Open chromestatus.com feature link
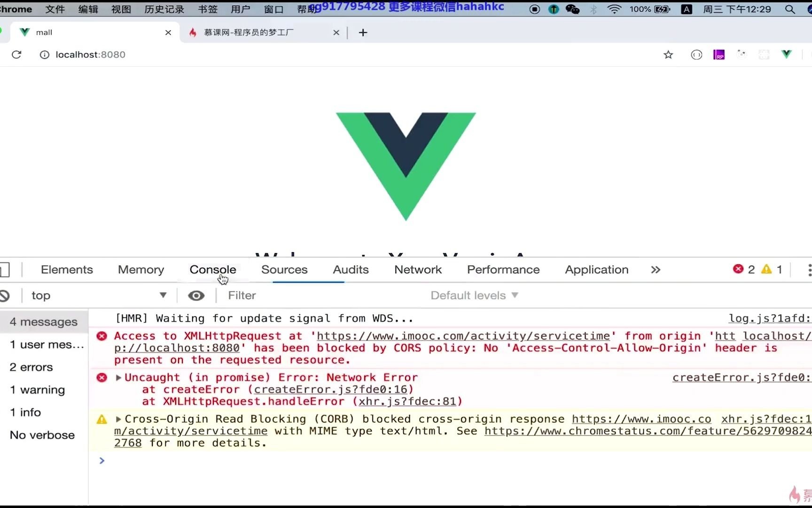 [648, 431]
